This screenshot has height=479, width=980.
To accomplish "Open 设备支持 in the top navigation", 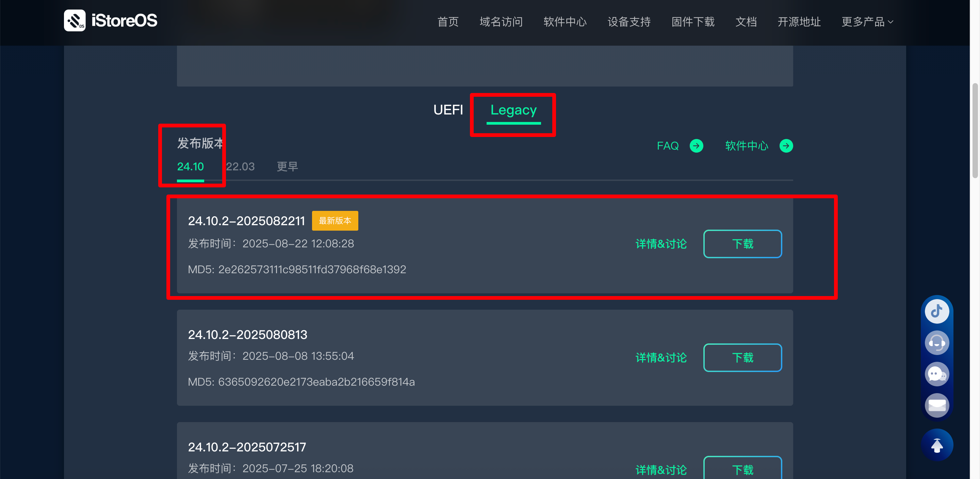I will click(x=629, y=22).
